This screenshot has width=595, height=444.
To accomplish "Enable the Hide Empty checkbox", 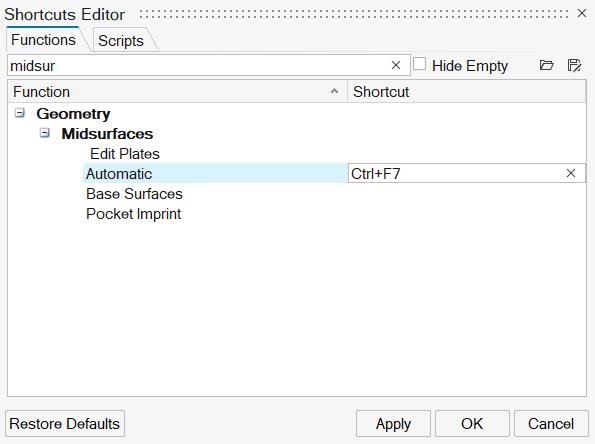I will 419,64.
